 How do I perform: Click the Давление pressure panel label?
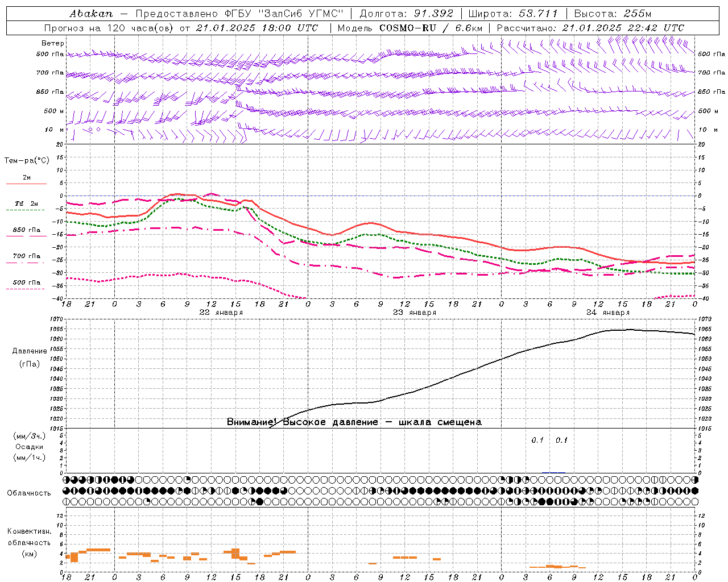[x=30, y=351]
